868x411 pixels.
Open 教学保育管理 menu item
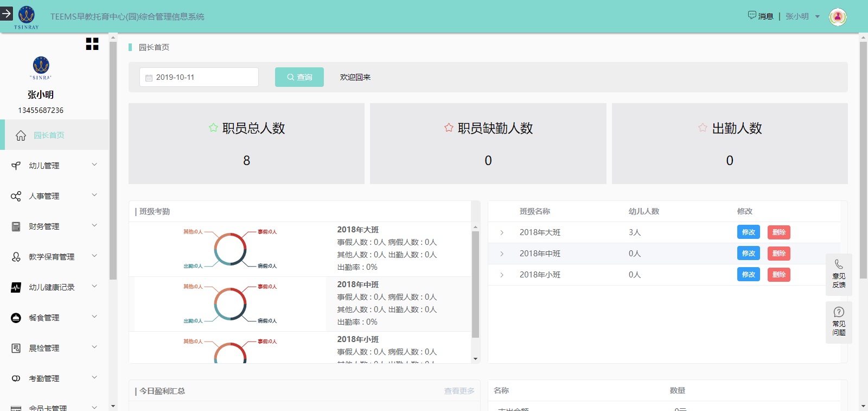click(x=54, y=257)
